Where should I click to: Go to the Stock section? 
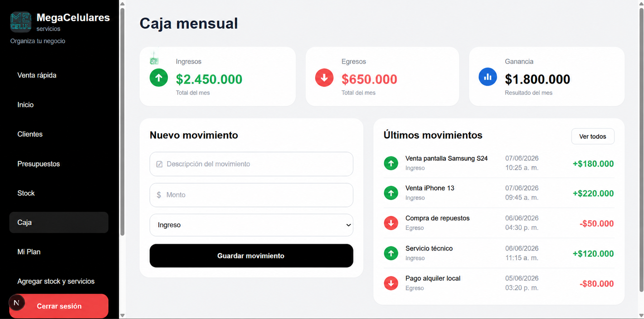click(x=26, y=193)
